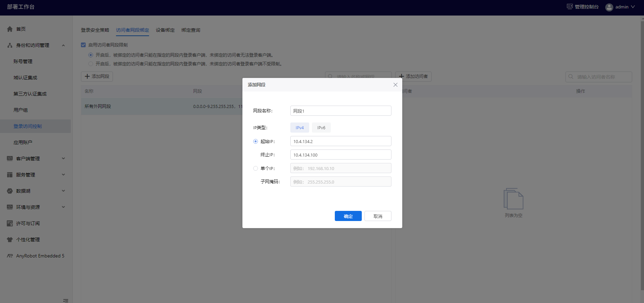The image size is (644, 303).
Task: Open the admin dropdown arrow
Action: (x=633, y=7)
